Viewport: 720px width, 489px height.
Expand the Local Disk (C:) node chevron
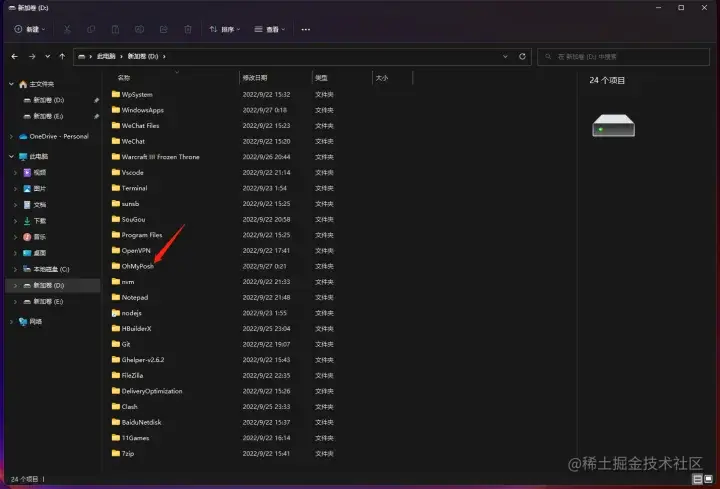(16, 269)
